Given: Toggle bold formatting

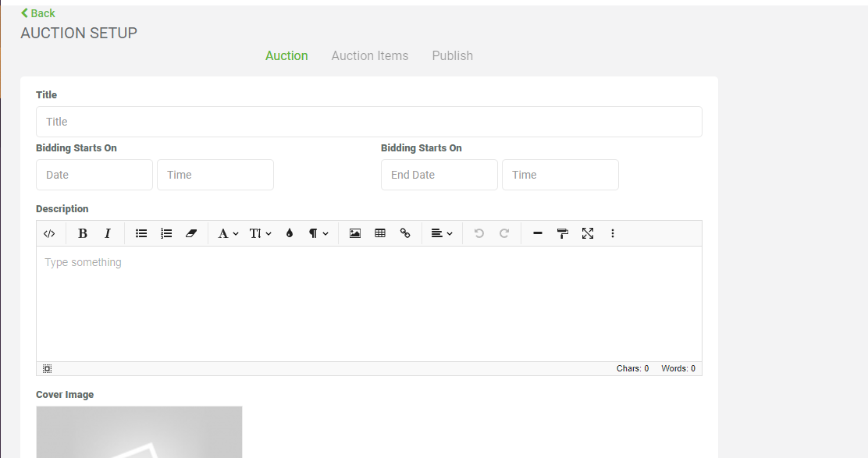Looking at the screenshot, I should point(83,233).
